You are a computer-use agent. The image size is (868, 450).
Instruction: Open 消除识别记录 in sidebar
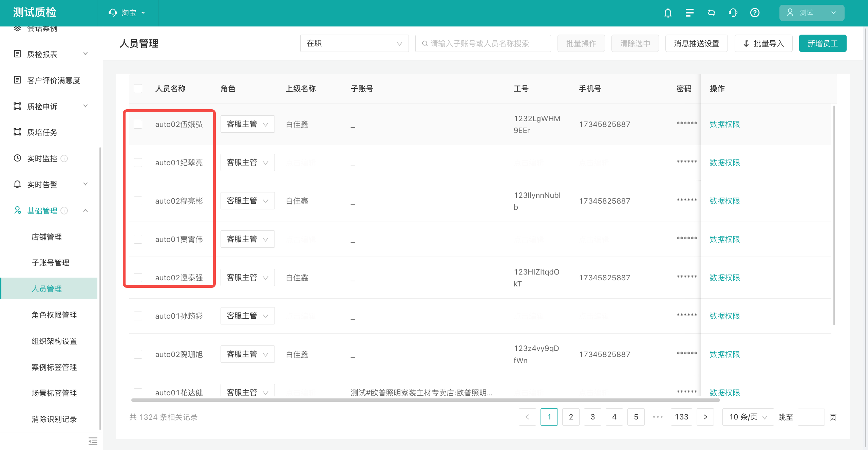[54, 419]
